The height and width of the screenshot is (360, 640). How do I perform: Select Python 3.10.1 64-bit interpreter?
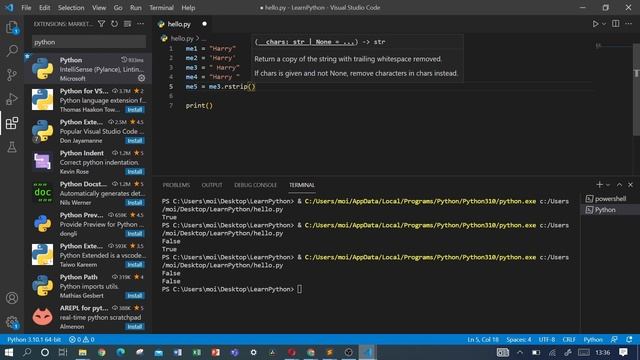click(34, 340)
